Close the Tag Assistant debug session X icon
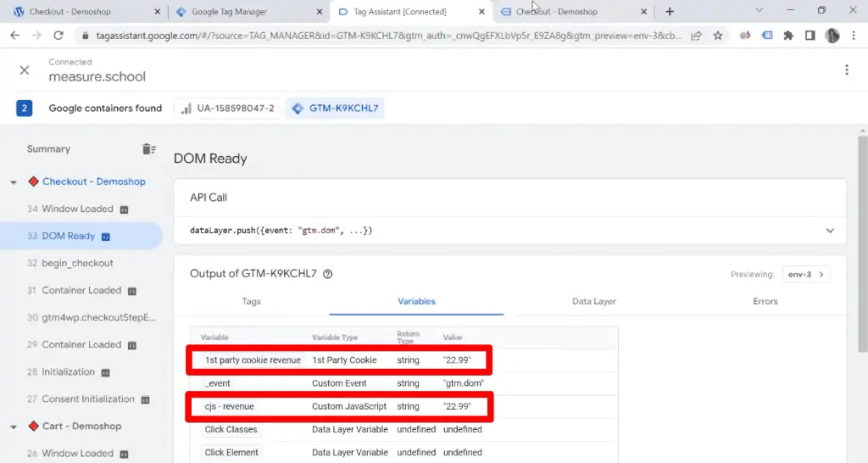Screen dimensions: 868x463 pyautogui.click(x=25, y=70)
